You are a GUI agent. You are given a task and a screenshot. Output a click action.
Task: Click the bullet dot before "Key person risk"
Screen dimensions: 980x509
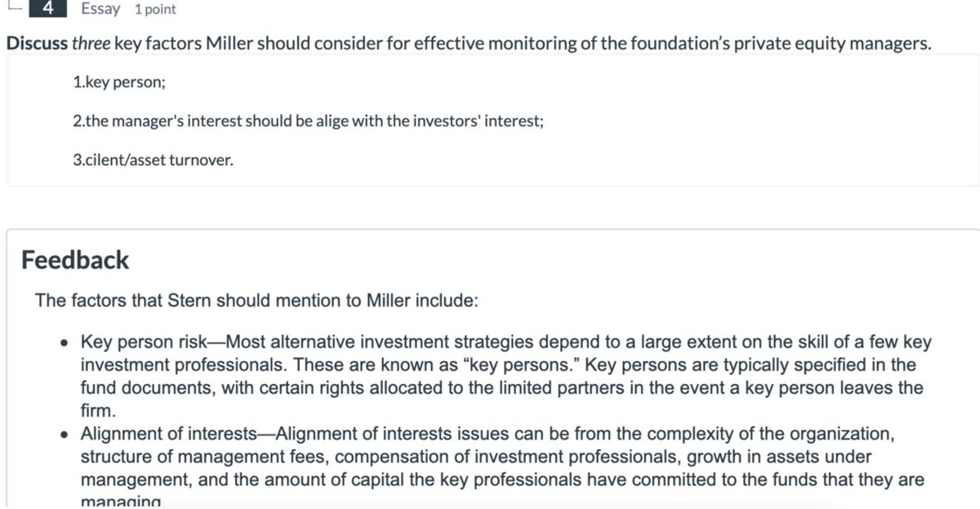click(x=64, y=342)
